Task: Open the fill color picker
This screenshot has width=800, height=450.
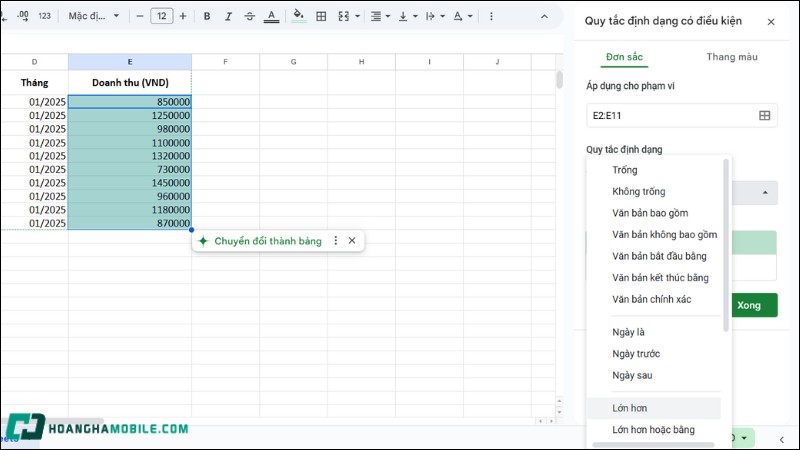Action: coord(298,16)
